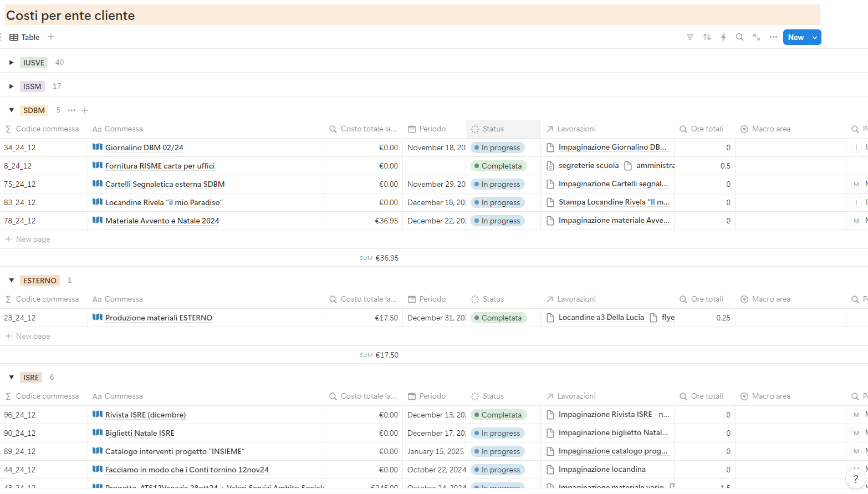
Task: Open the three-dot view options menu
Action: click(x=773, y=37)
